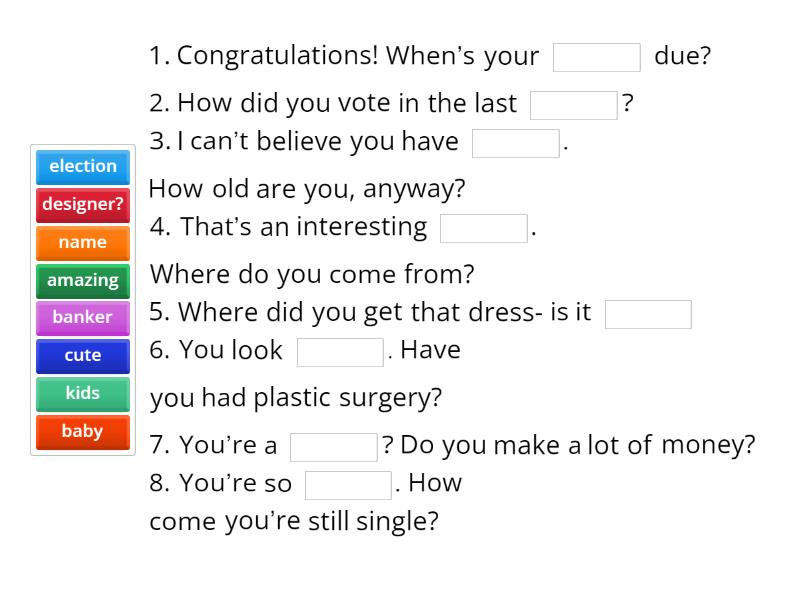Select the 'amazing' word tile
The image size is (800, 600).
click(82, 281)
